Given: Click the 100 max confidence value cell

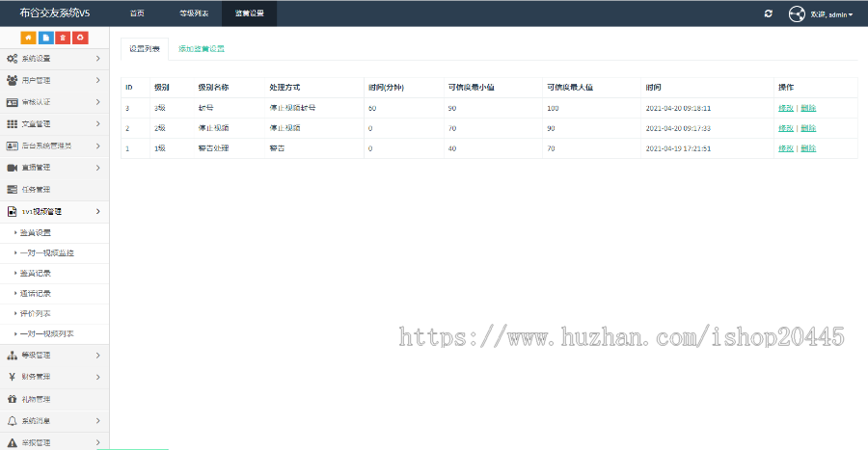Looking at the screenshot, I should pos(553,108).
